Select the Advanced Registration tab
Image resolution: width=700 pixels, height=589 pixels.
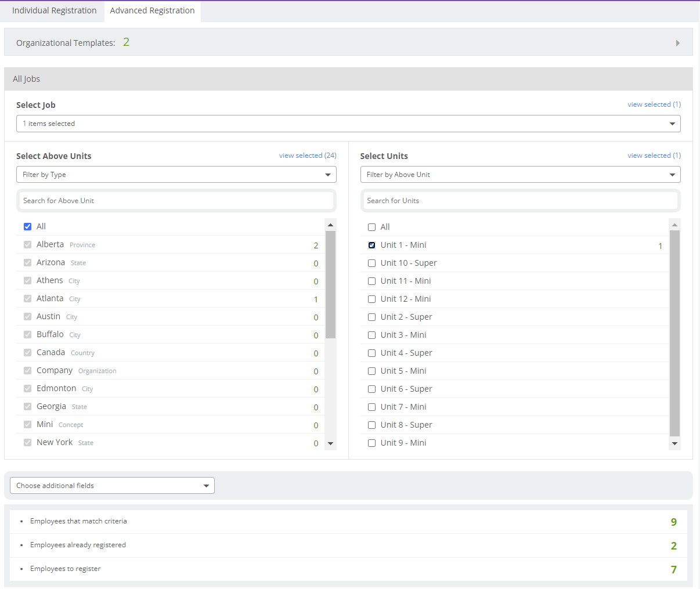point(152,10)
